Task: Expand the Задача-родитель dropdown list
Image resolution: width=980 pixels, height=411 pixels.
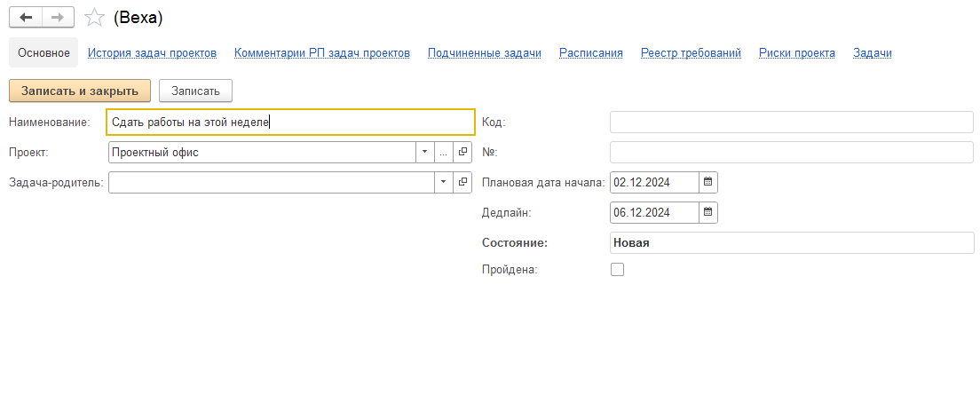Action: click(443, 183)
